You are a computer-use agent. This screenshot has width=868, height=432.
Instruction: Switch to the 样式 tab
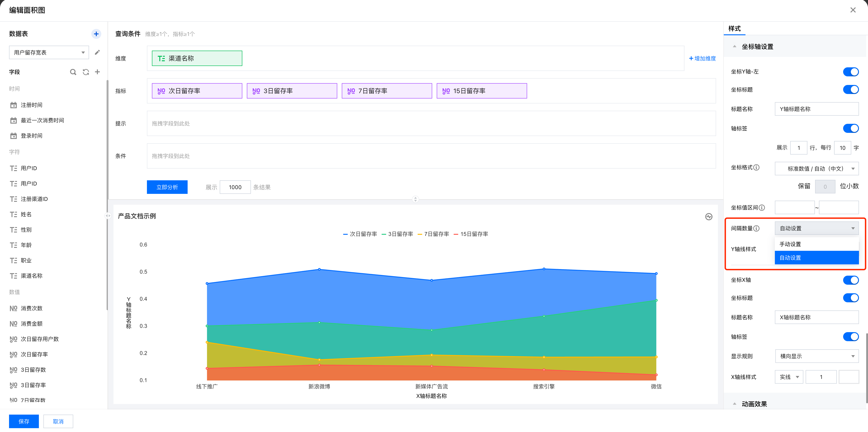pos(735,29)
